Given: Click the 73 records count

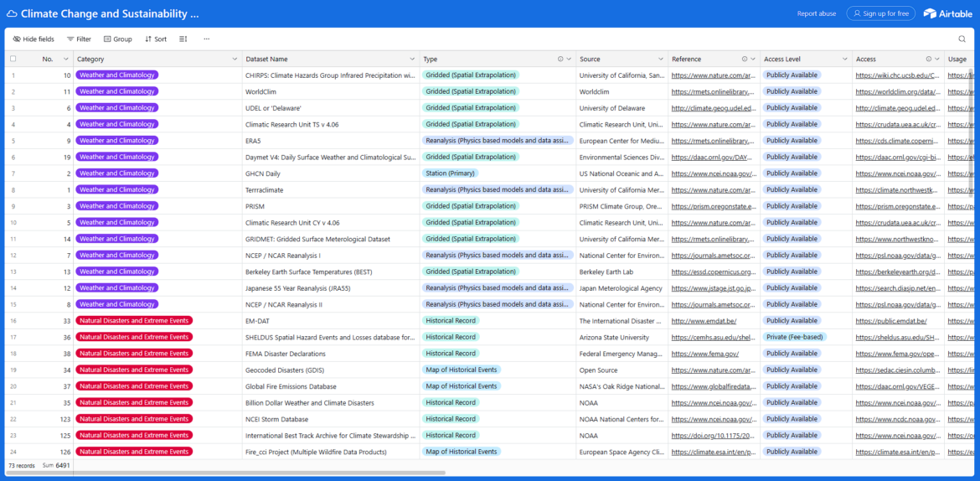Looking at the screenshot, I should tap(22, 465).
